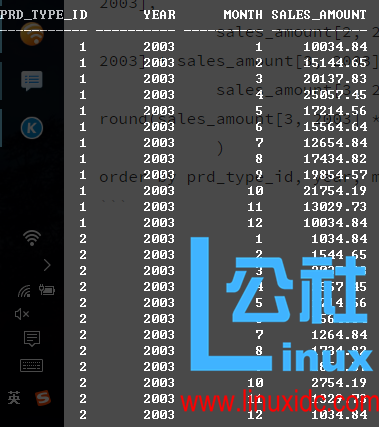Select sales amount value 21754.19
The width and height of the screenshot is (379, 427).
(x=335, y=191)
